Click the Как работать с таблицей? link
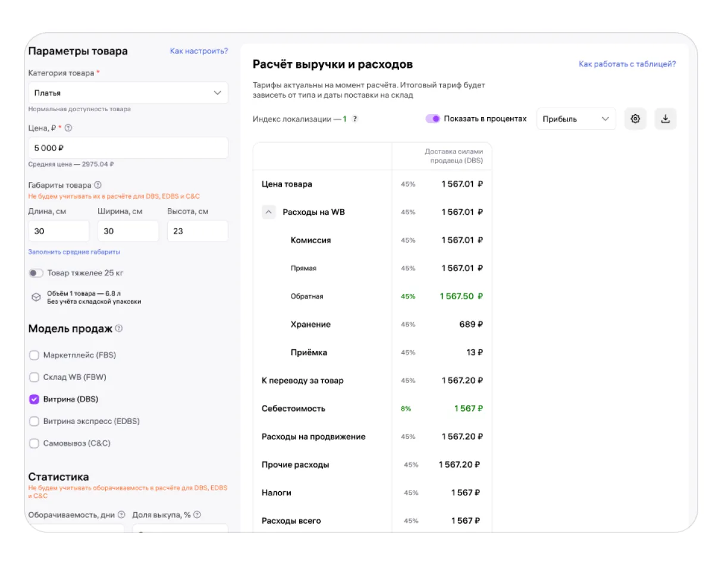Viewport: 728px width, 565px height. coord(627,64)
